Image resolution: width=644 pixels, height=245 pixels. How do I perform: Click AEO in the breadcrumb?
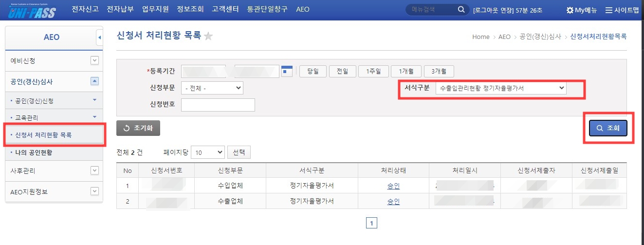[504, 37]
